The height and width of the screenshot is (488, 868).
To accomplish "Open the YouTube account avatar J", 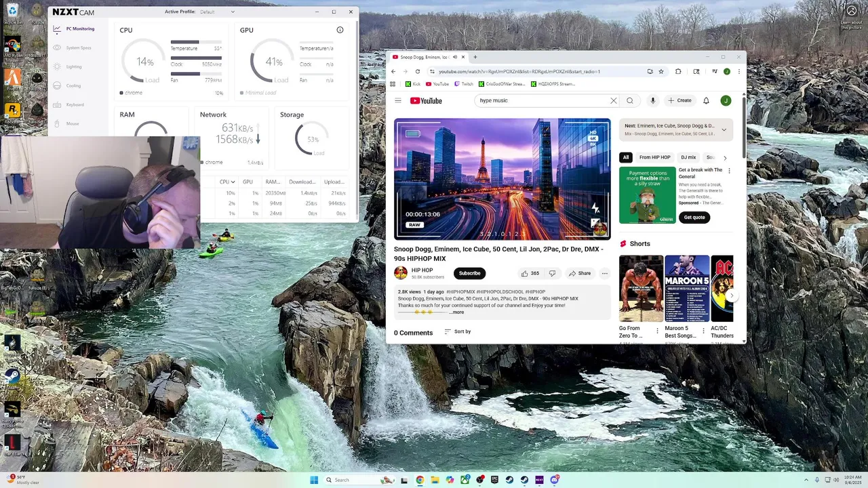I will click(726, 100).
